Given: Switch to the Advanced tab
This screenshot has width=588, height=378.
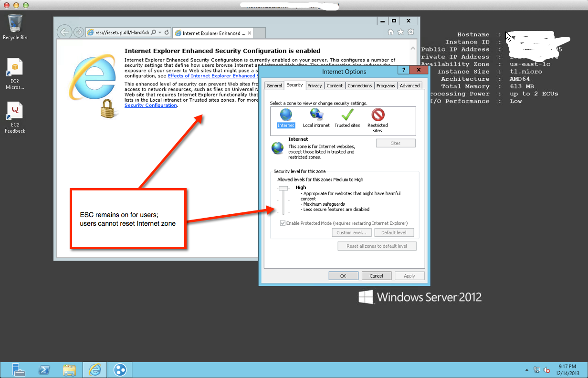Looking at the screenshot, I should (x=409, y=86).
